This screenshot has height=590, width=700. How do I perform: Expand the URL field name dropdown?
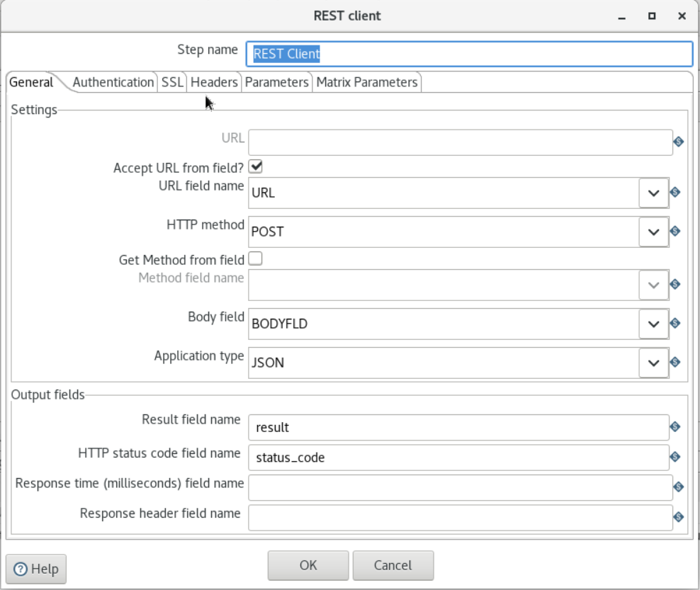point(653,192)
